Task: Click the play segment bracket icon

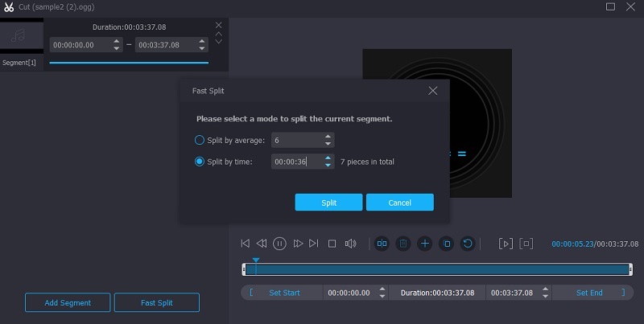Action: (505, 243)
